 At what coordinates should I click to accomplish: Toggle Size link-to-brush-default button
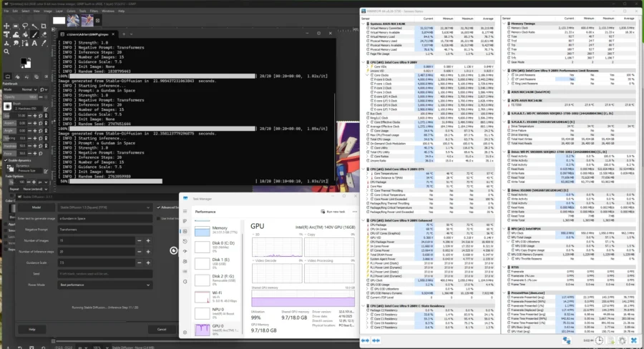pyautogui.click(x=46, y=116)
